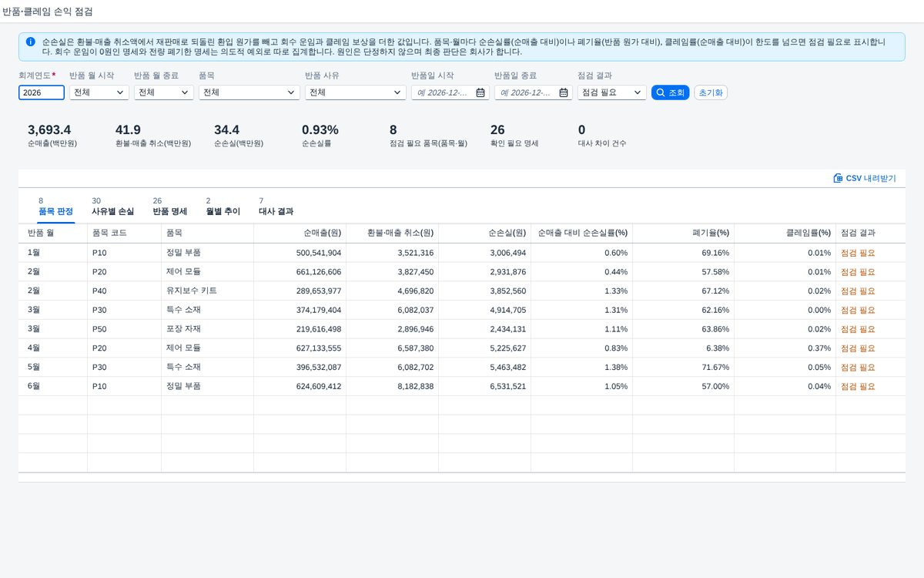
Task: Click the 조회 search button
Action: (x=671, y=92)
